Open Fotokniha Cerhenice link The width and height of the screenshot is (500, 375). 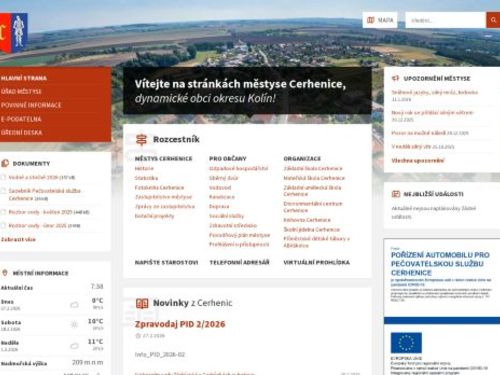159,188
